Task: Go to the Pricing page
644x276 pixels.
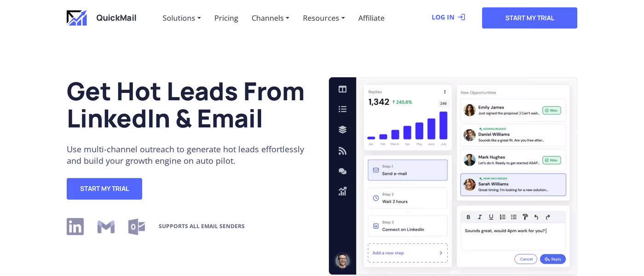Action: click(226, 18)
